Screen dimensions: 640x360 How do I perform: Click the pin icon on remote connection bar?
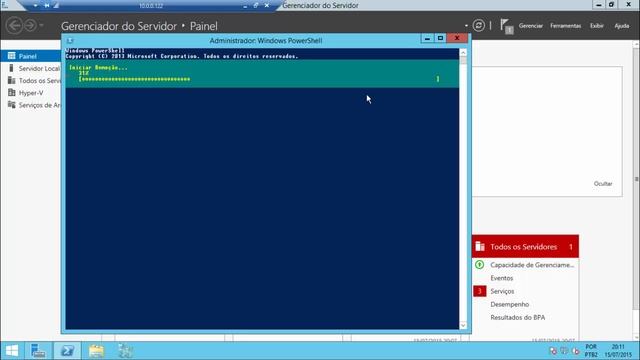point(47,5)
